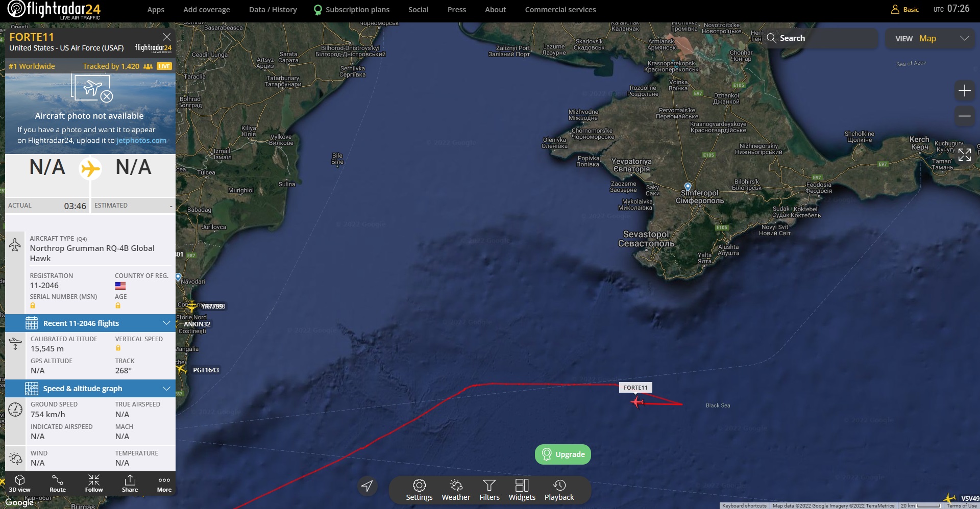Open the Widgets panel
Image resolution: width=980 pixels, height=509 pixels.
[522, 490]
